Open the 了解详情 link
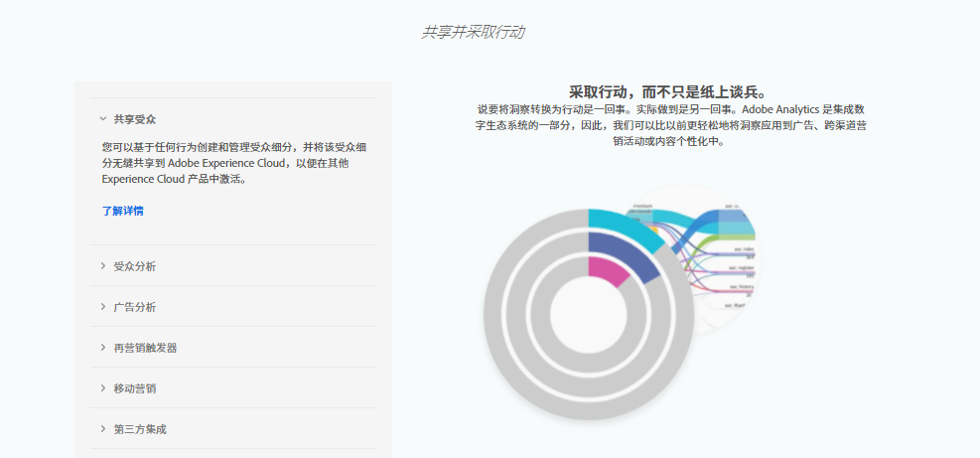 [122, 211]
